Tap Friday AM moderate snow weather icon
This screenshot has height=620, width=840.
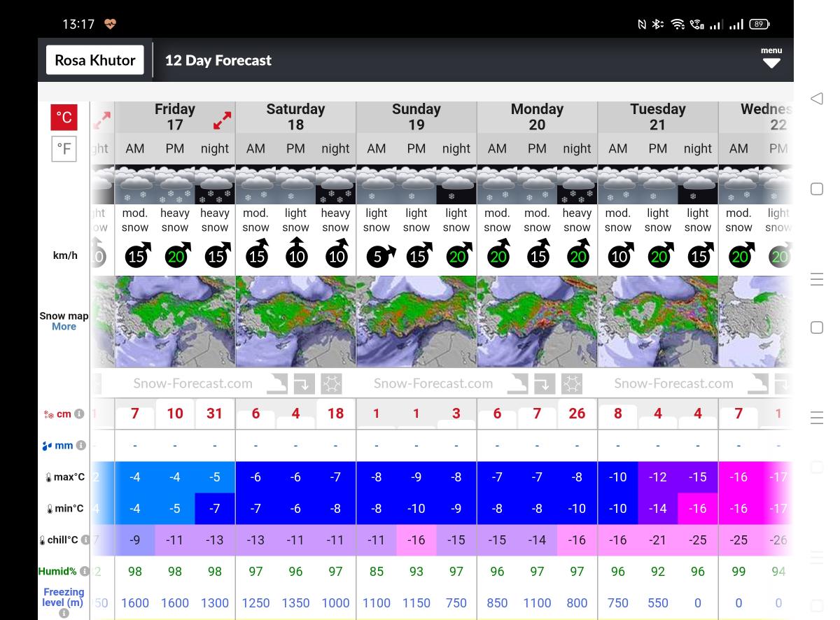point(135,185)
